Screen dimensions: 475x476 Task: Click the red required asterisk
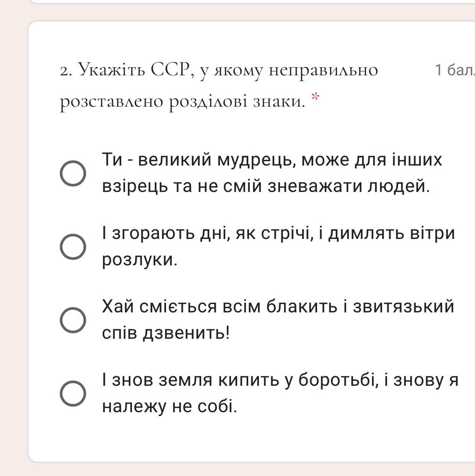click(315, 96)
